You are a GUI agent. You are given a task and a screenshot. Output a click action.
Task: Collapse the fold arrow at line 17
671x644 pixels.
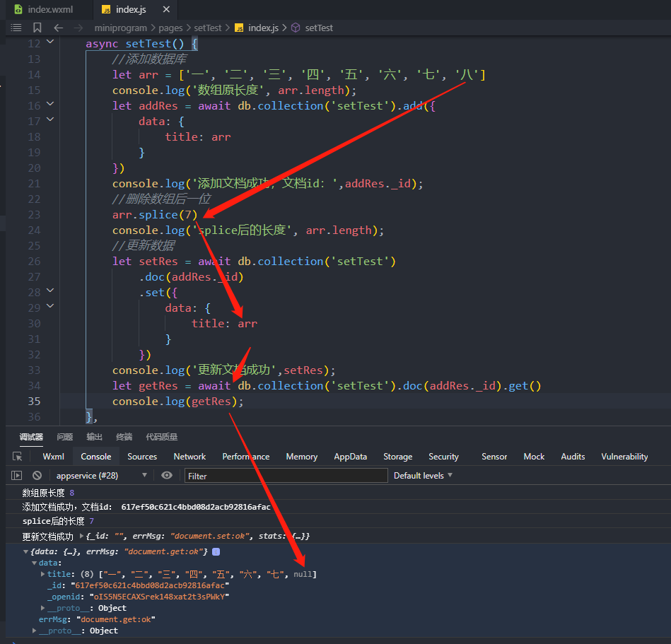(x=50, y=119)
